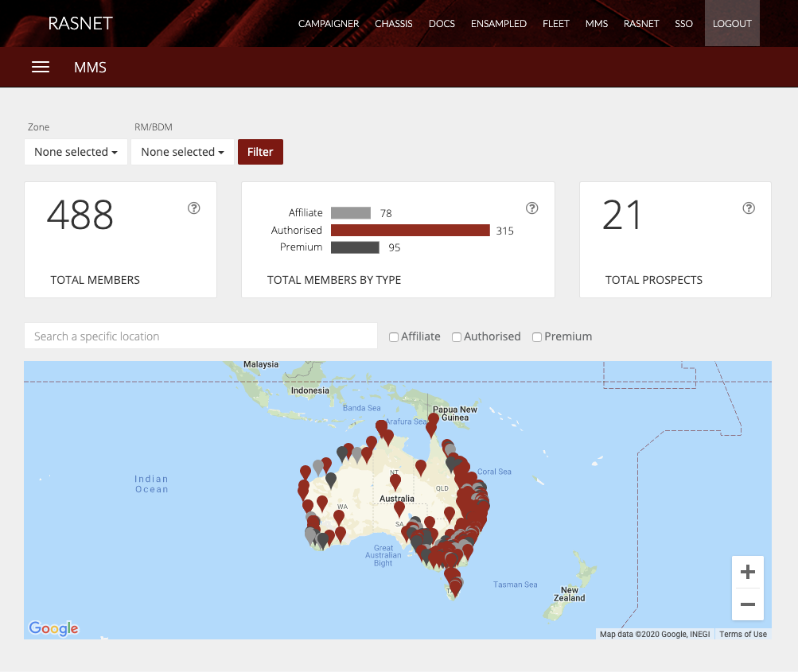Open the hamburger menu beside MMS
This screenshot has width=798, height=672.
pos(41,67)
